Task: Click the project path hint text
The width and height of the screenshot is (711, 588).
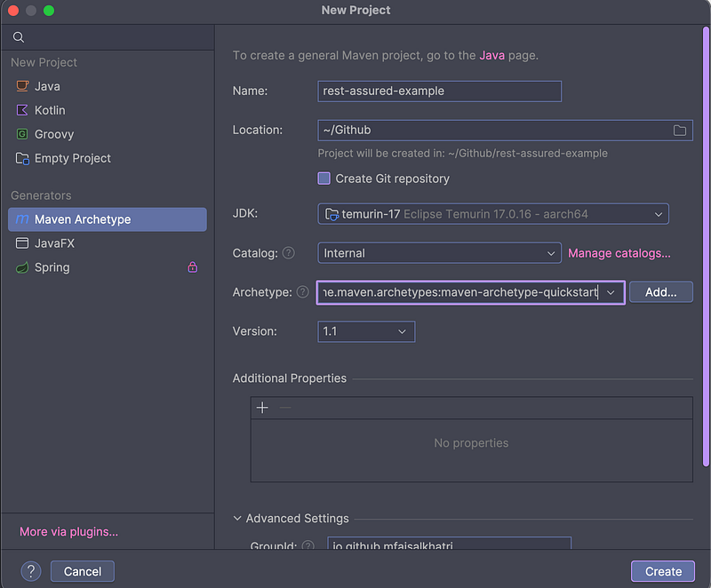Action: 462,154
